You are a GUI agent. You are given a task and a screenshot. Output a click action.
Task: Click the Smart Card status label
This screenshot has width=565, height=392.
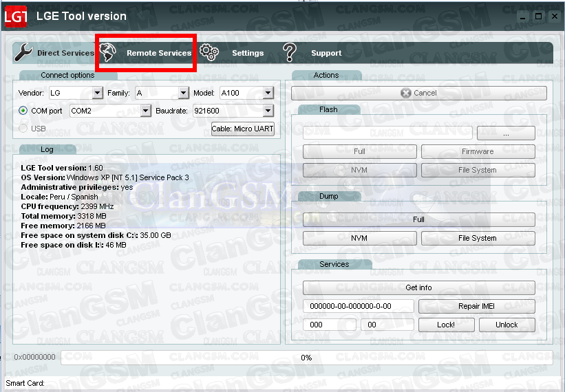tap(25, 383)
